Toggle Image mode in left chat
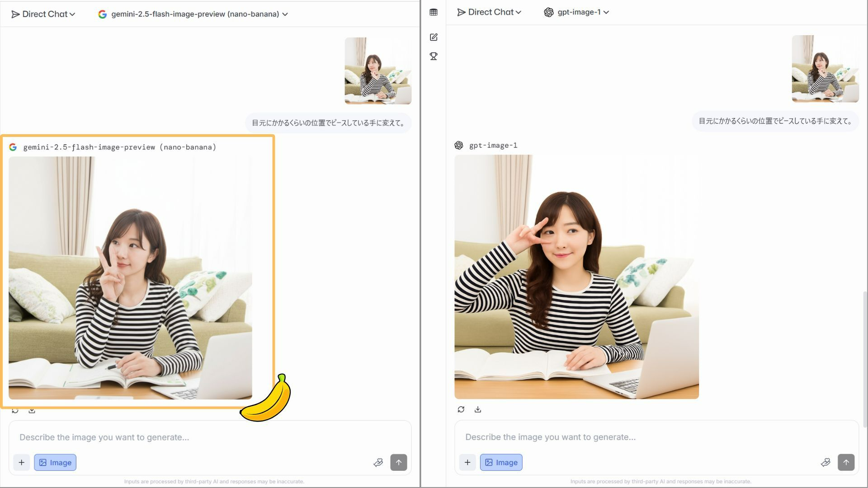 click(55, 462)
